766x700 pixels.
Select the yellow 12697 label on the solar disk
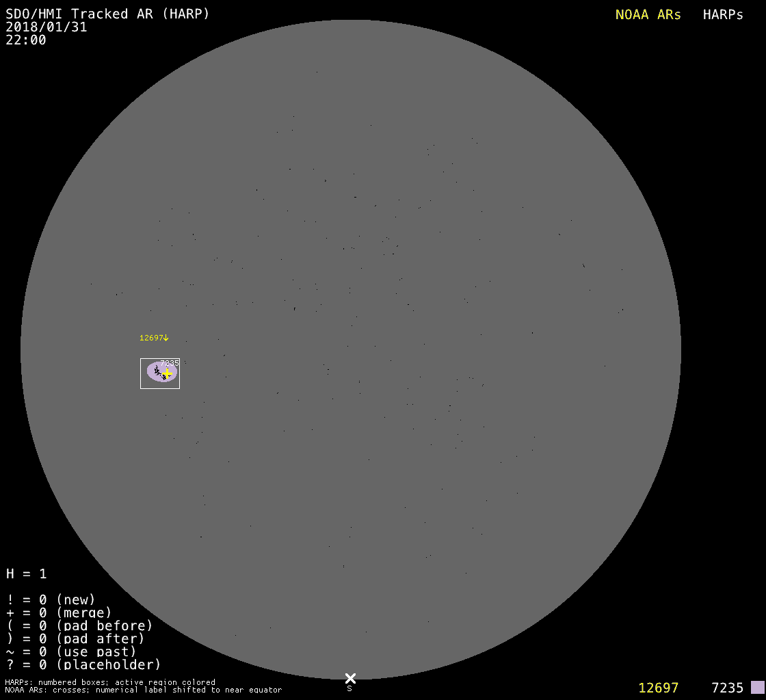click(150, 338)
